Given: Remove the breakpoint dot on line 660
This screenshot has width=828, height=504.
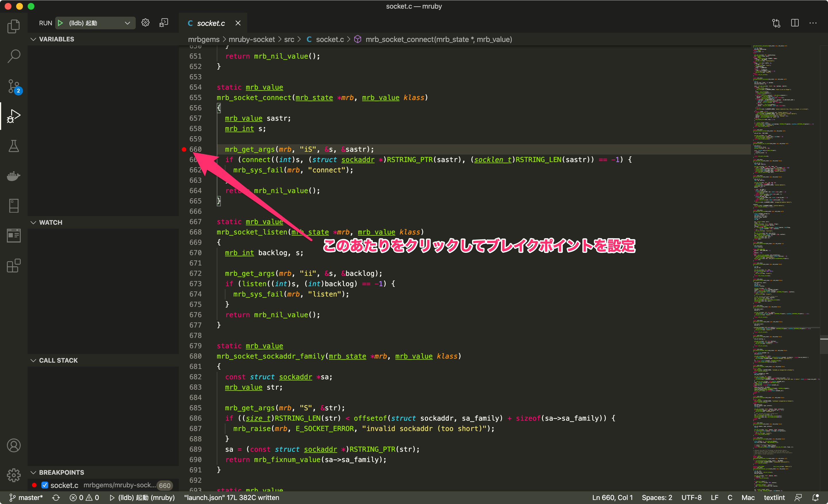Looking at the screenshot, I should pyautogui.click(x=184, y=149).
